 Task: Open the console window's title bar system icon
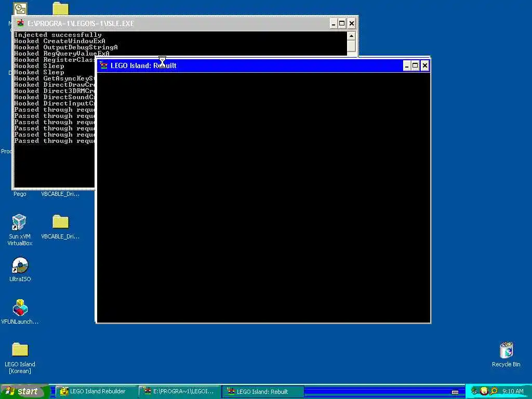click(21, 23)
